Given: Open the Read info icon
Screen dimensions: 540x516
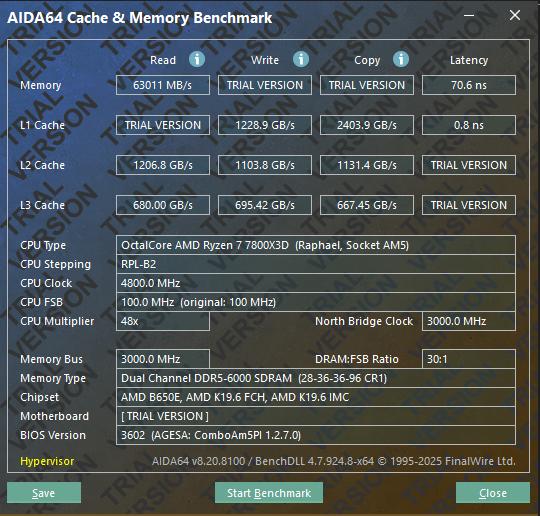Looking at the screenshot, I should (197, 59).
